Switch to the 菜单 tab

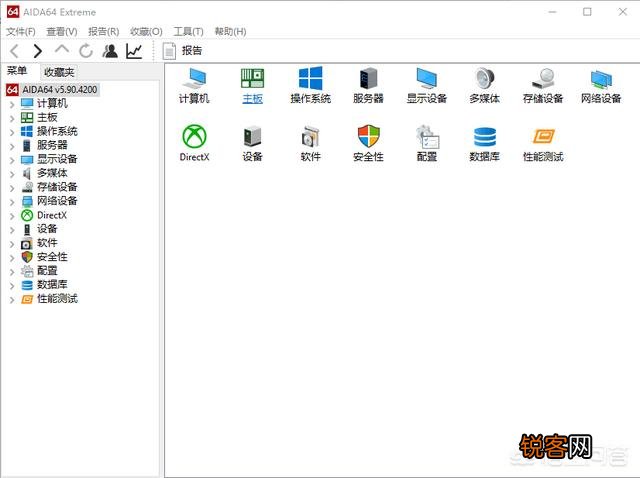point(17,71)
